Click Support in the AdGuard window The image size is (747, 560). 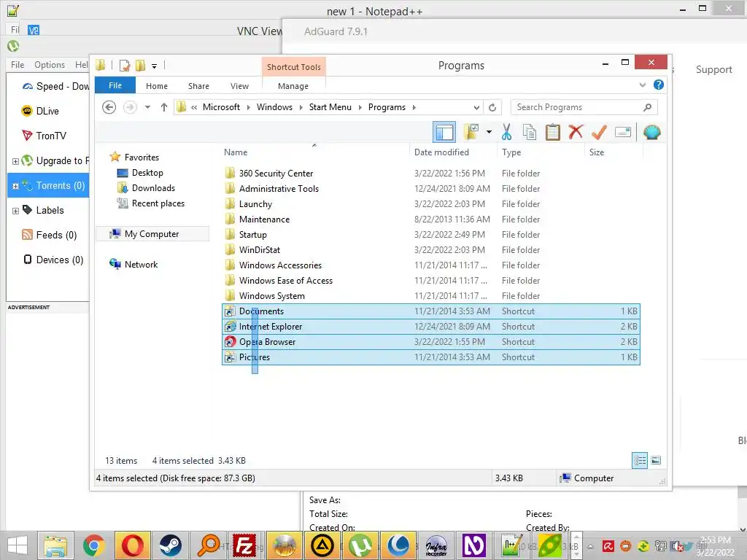click(713, 69)
